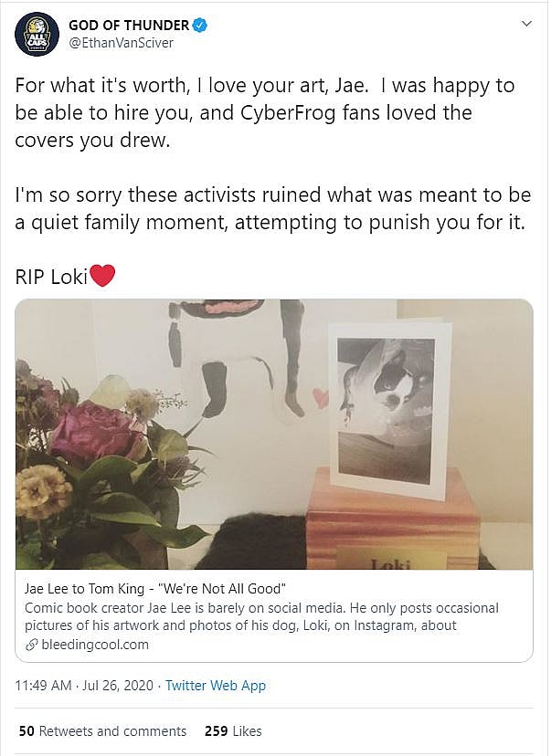Click the "I'm so sorry these activists" paragraph
551x756 pixels.
click(x=270, y=209)
